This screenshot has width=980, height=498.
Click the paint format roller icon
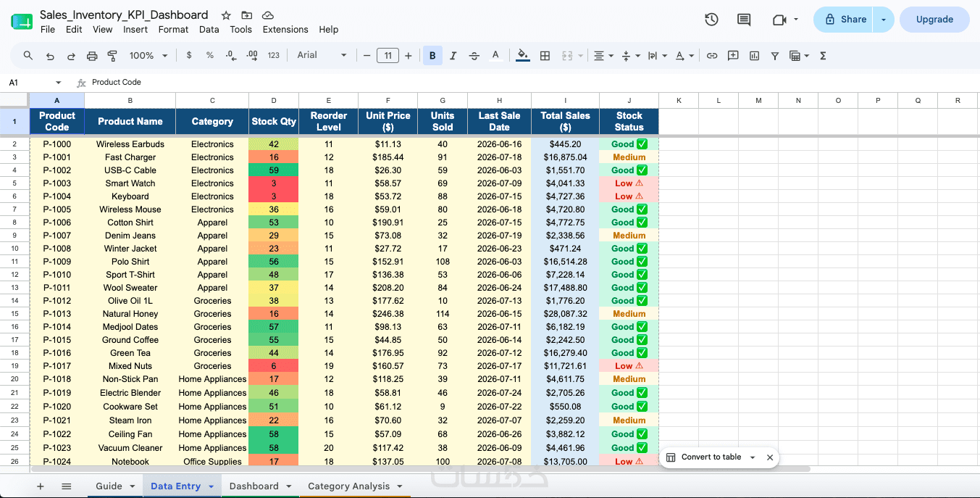(112, 56)
